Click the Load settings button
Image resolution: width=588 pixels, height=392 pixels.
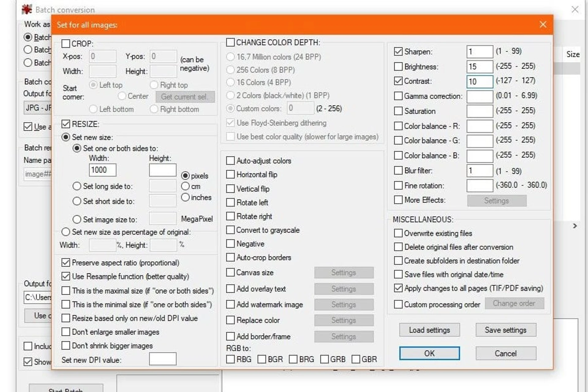(x=429, y=330)
